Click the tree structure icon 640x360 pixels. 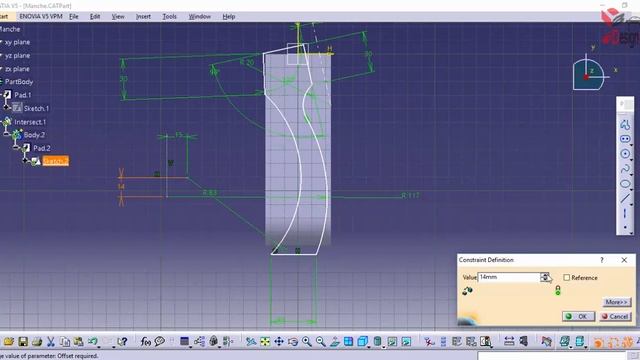[x=199, y=341]
